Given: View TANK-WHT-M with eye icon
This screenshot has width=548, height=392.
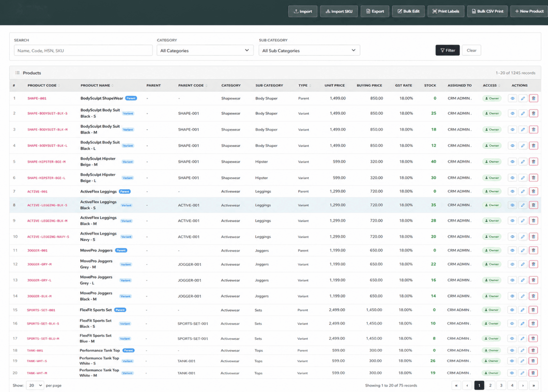Looking at the screenshot, I should click(x=512, y=373).
